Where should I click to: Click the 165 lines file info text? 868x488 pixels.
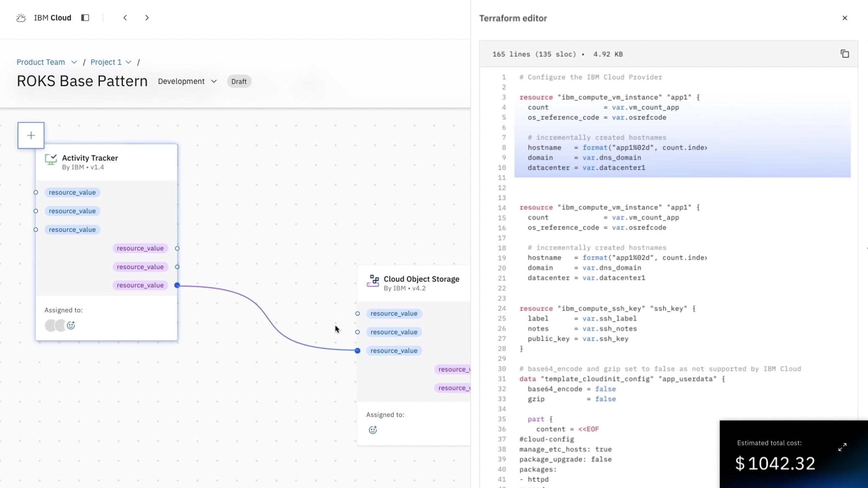557,54
